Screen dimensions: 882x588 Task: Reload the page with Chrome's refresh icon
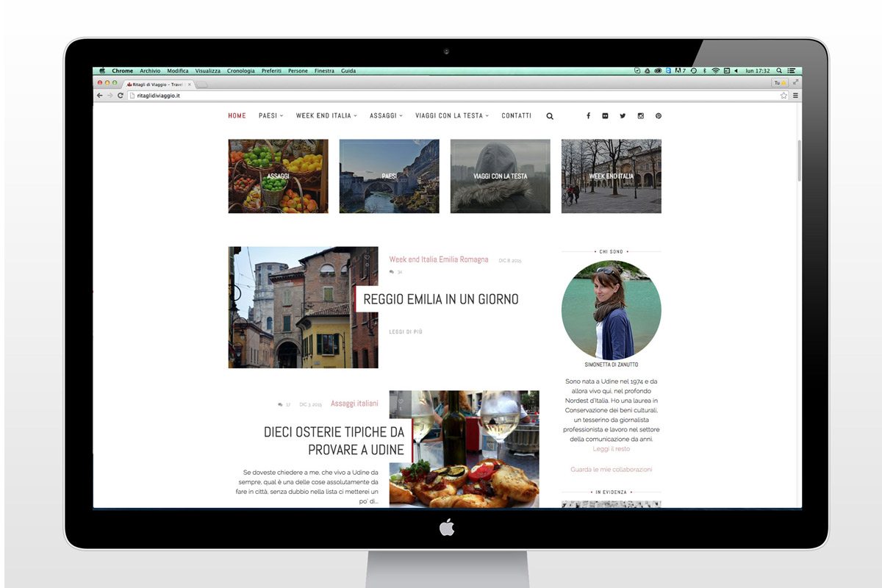tap(121, 96)
